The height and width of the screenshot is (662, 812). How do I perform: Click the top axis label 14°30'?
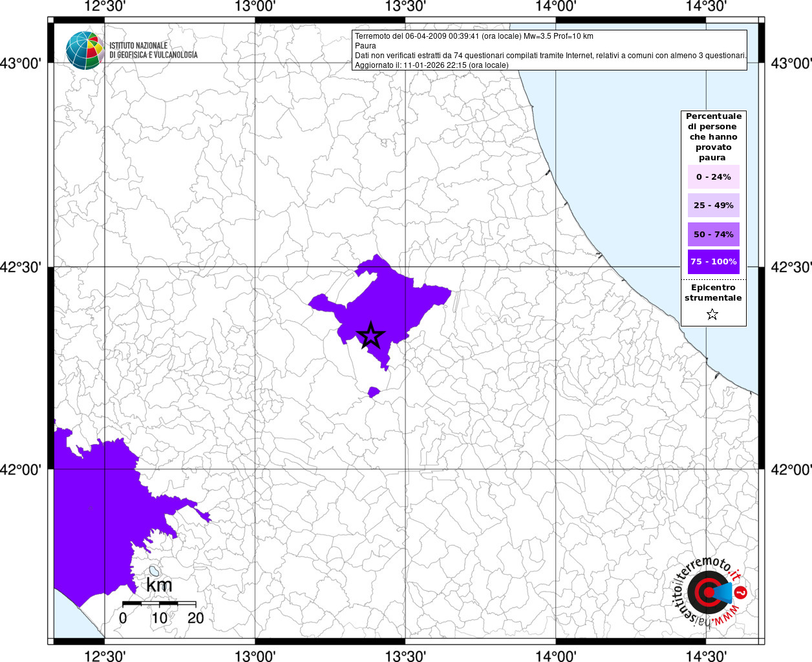pyautogui.click(x=706, y=6)
